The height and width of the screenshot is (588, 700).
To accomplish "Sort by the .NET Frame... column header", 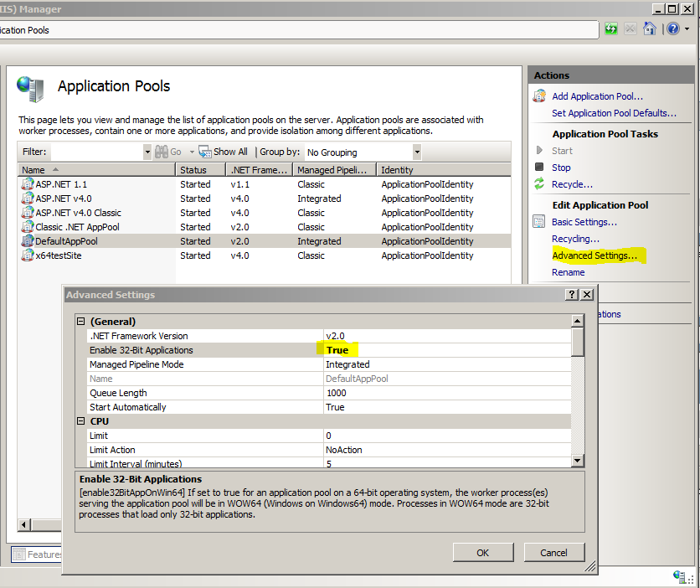I will pos(259,170).
